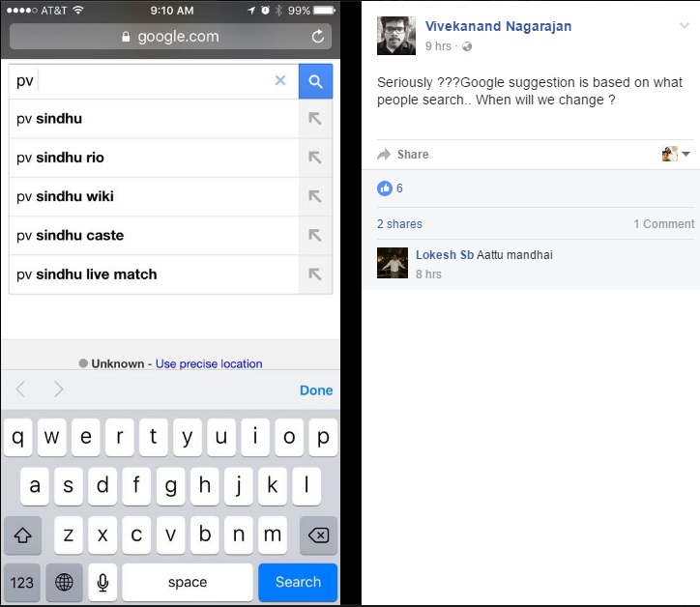Open Vivekanand Nagarajan's profile name link
This screenshot has height=607, width=700.
tap(498, 26)
